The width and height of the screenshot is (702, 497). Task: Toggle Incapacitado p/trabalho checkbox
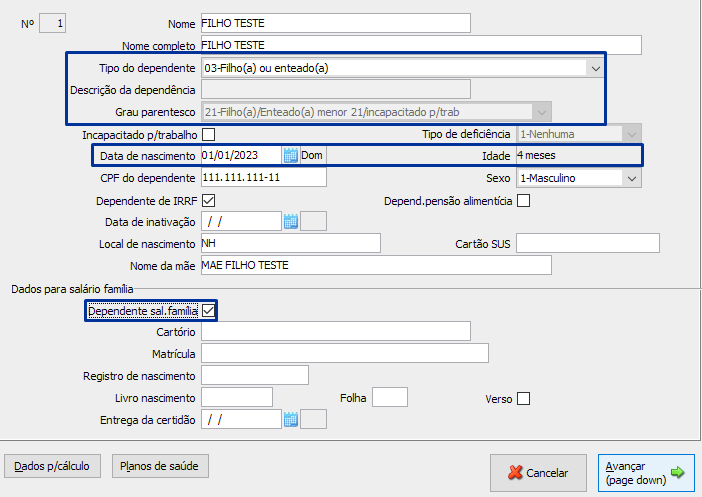click(209, 134)
